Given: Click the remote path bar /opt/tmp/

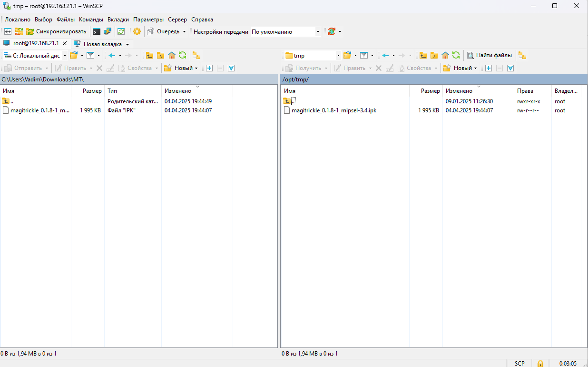Looking at the screenshot, I should pos(433,79).
